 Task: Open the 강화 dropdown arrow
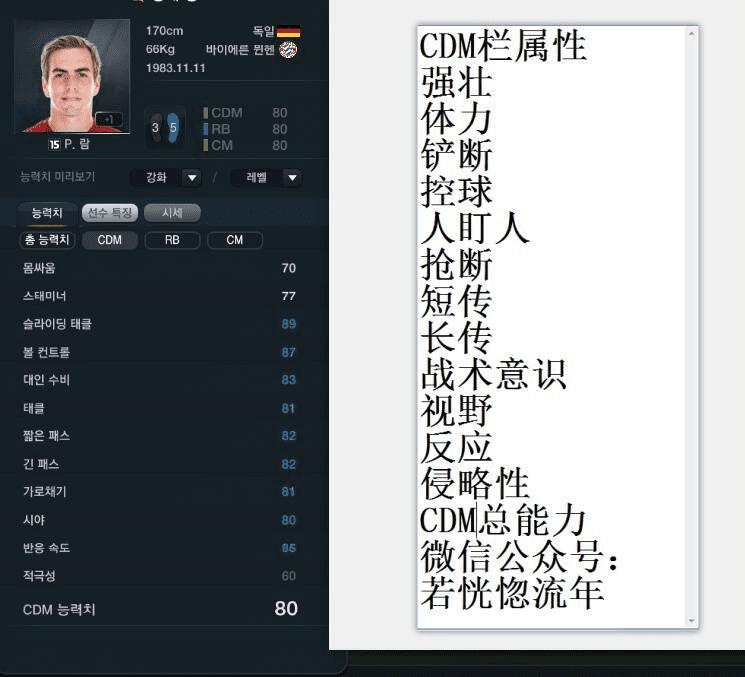[192, 178]
